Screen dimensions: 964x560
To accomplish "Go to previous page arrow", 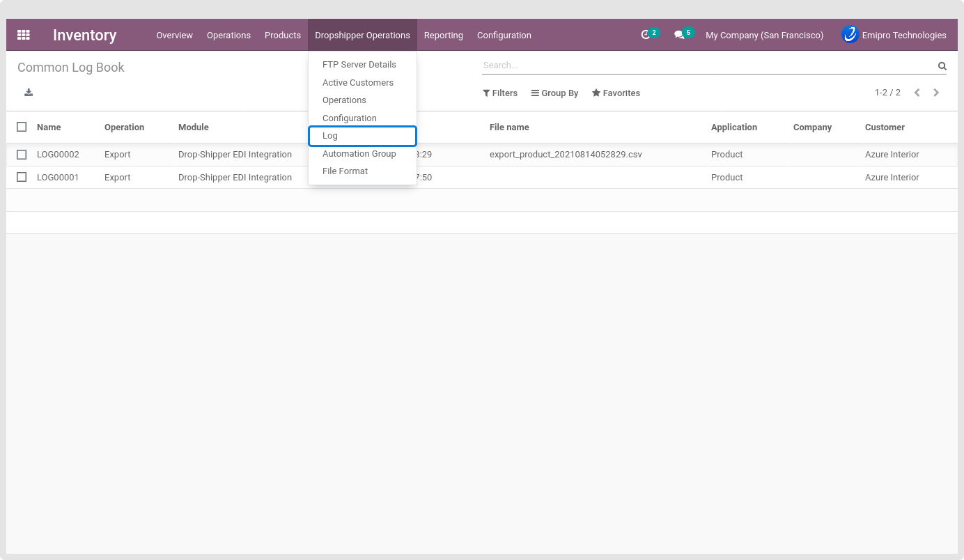I will click(917, 93).
